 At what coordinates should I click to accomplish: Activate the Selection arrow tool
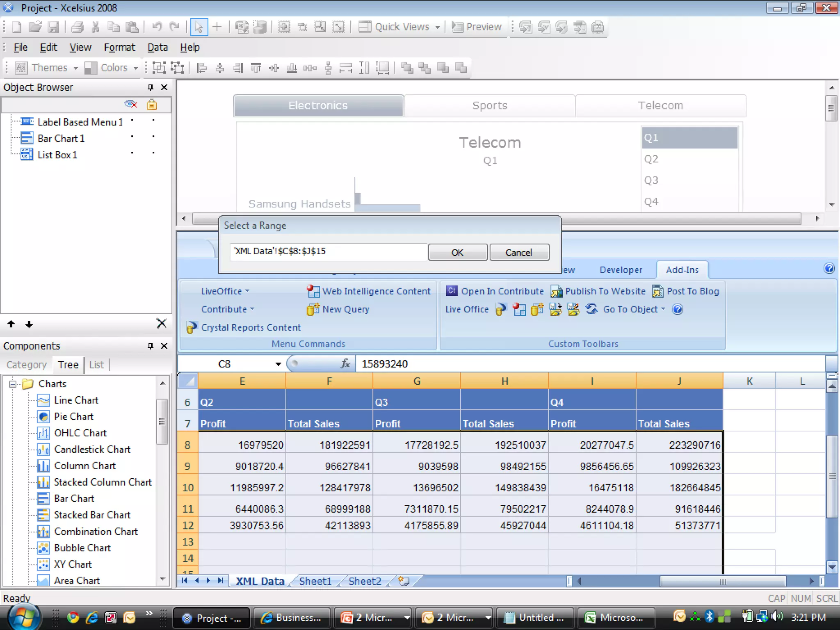[x=199, y=27]
